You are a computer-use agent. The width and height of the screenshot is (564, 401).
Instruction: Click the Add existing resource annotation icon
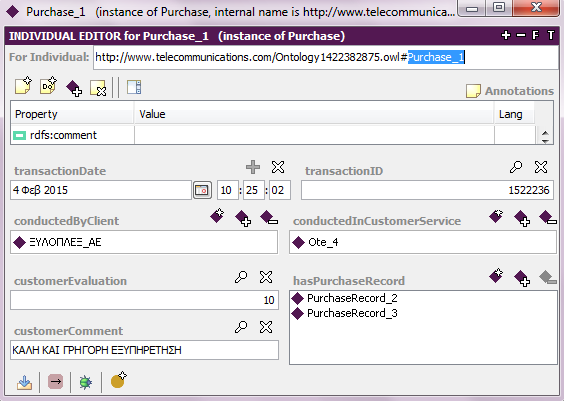click(74, 88)
